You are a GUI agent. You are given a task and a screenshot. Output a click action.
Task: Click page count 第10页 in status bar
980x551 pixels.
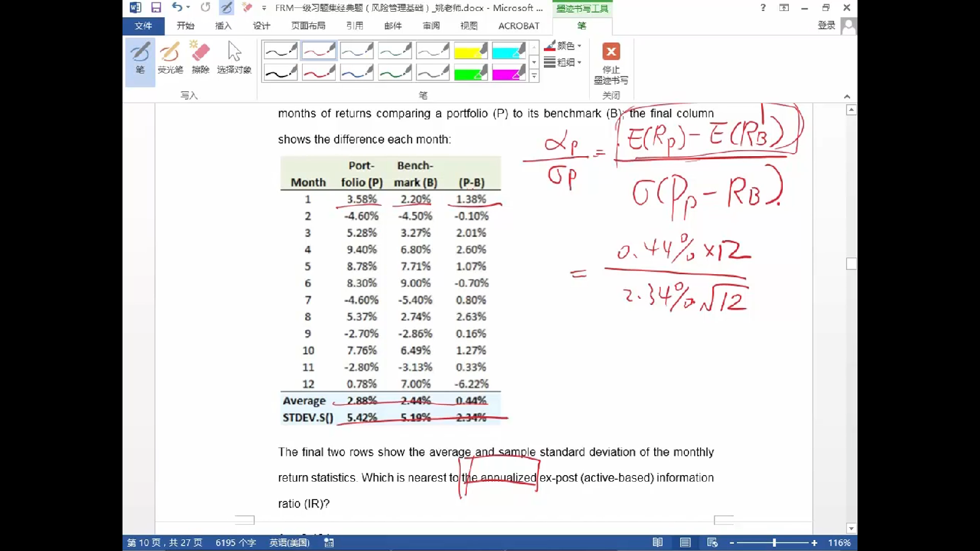164,542
